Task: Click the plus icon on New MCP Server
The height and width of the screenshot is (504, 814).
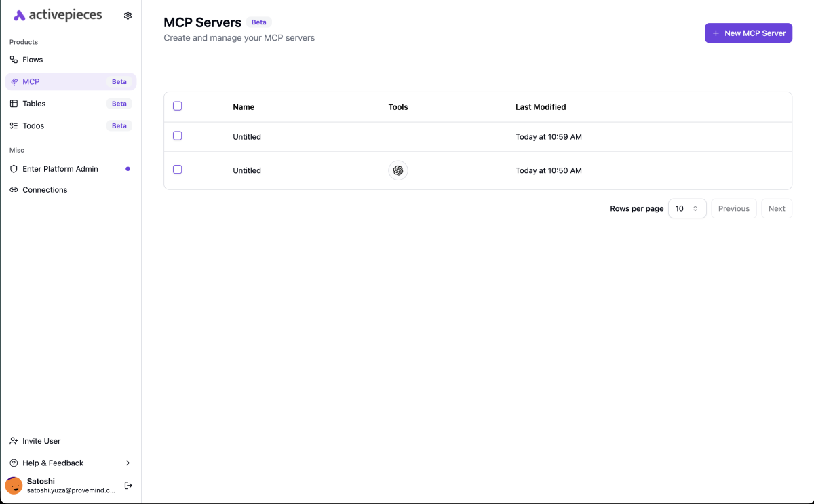Action: coord(716,33)
